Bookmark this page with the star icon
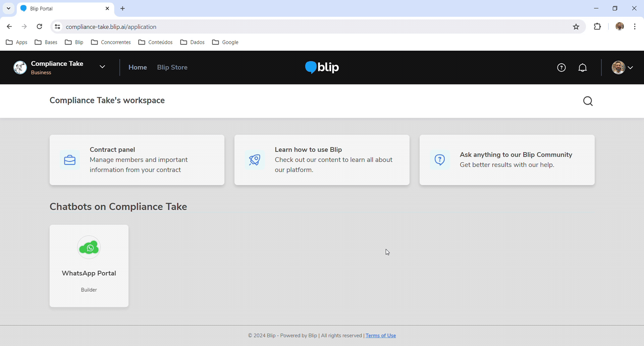This screenshot has height=346, width=644. pos(576,27)
